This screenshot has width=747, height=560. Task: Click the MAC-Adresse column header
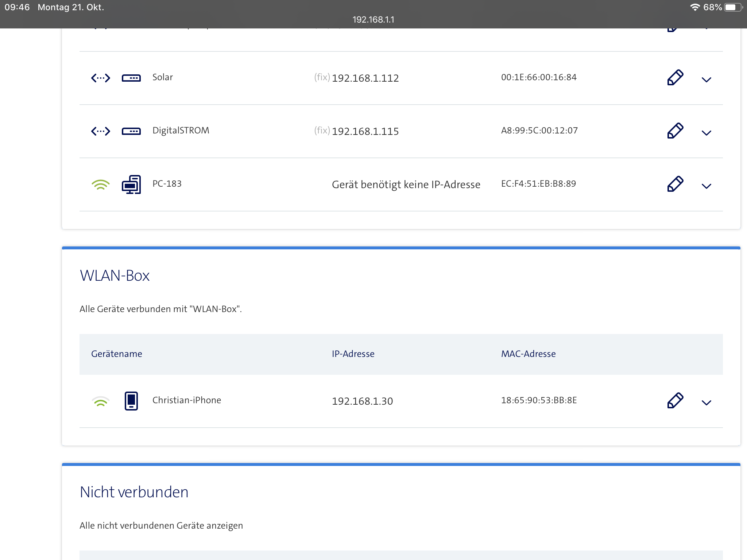tap(528, 354)
